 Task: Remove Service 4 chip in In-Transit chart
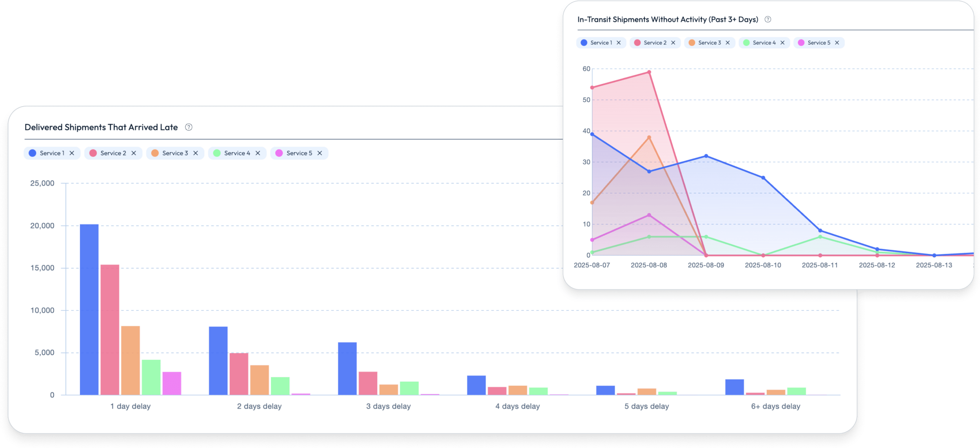point(782,43)
